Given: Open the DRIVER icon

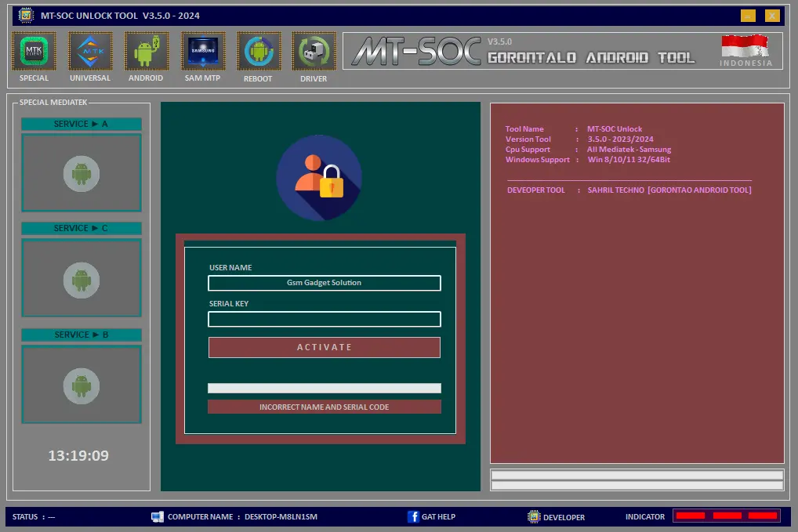Looking at the screenshot, I should 314,52.
